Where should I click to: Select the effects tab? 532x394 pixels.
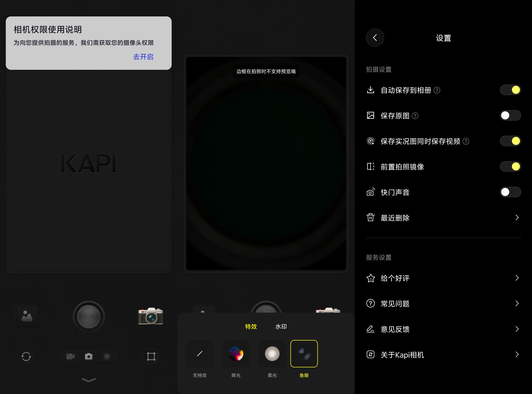[x=251, y=327]
